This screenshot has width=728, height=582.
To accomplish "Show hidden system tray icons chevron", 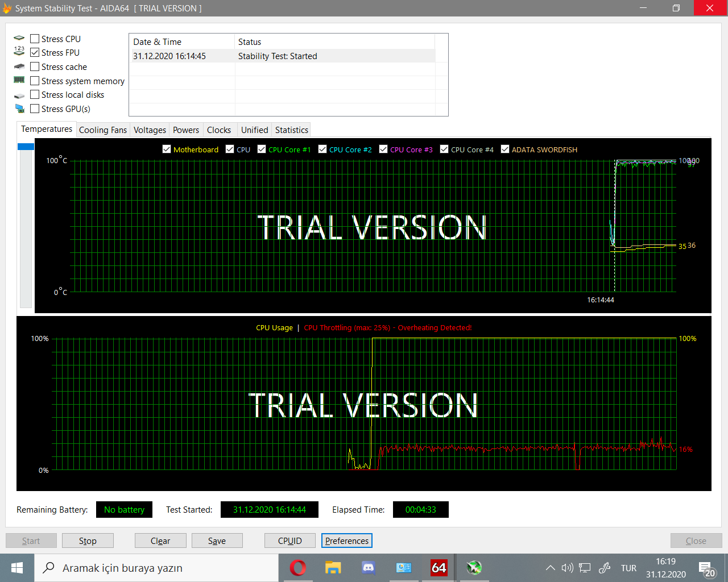I will [x=550, y=568].
